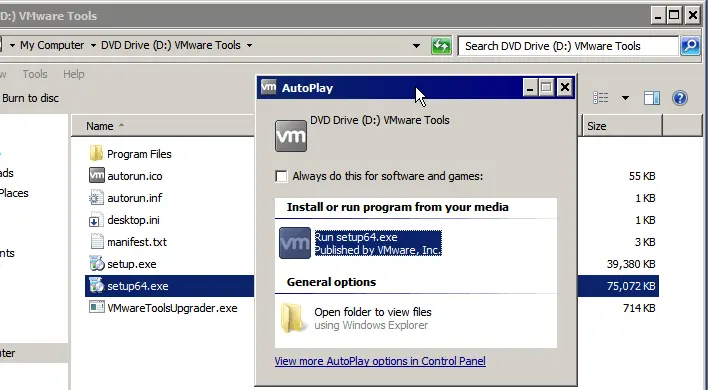Image resolution: width=708 pixels, height=390 pixels.
Task: Open the views dropdown arrow in Explorer toolbar
Action: coord(625,98)
